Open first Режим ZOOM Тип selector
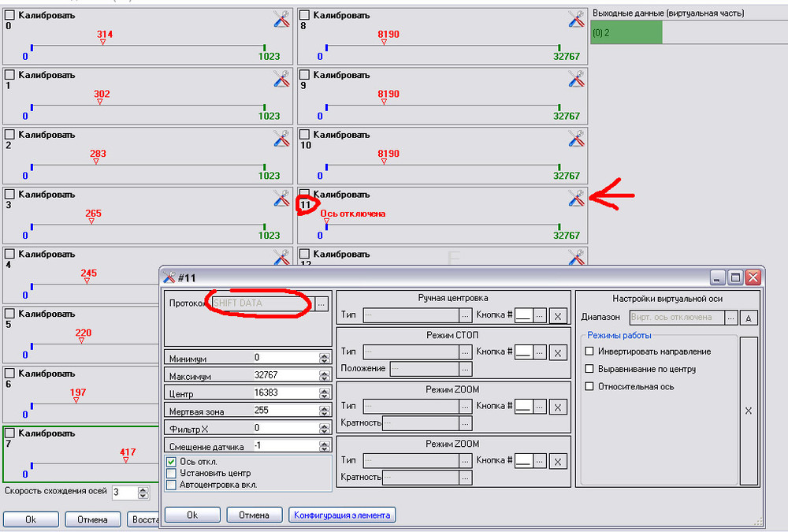This screenshot has width=788, height=532. (466, 407)
